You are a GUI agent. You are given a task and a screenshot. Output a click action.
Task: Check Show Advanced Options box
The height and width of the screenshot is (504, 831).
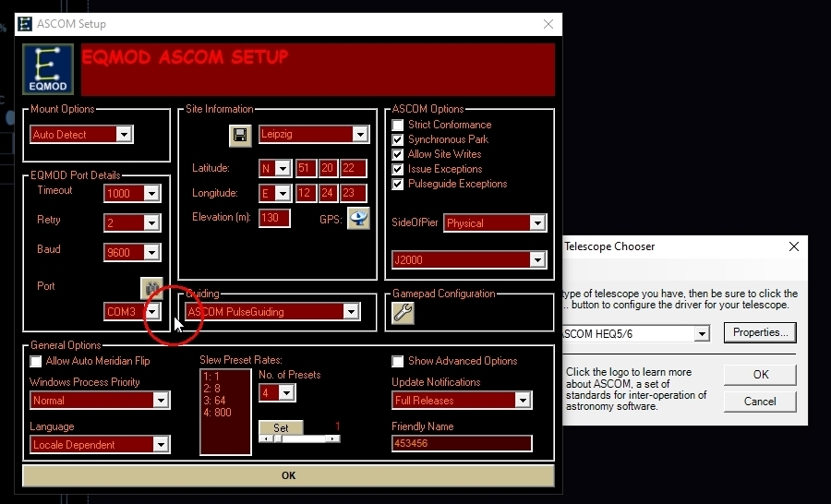pyautogui.click(x=397, y=362)
